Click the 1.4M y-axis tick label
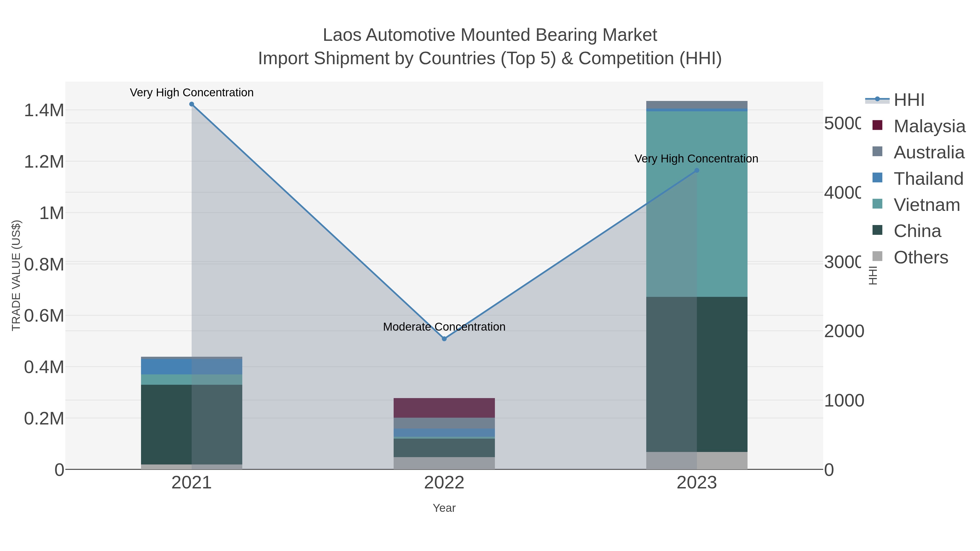 click(x=44, y=110)
